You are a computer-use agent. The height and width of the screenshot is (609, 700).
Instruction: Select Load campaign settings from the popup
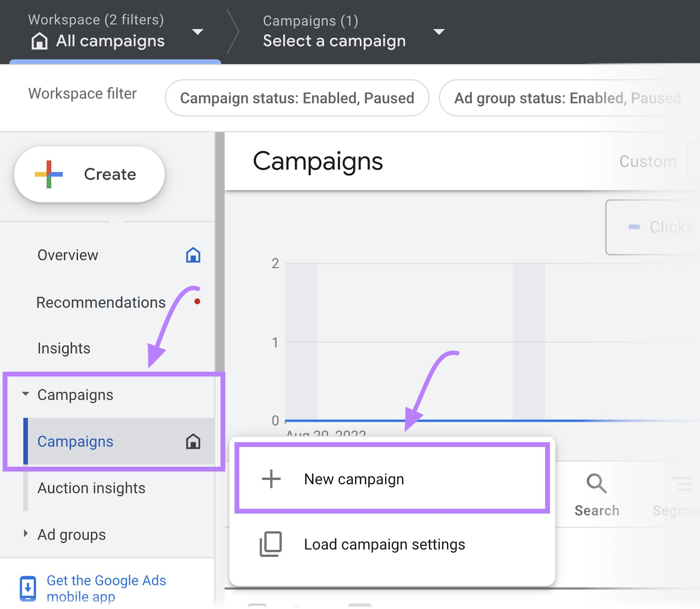click(385, 545)
